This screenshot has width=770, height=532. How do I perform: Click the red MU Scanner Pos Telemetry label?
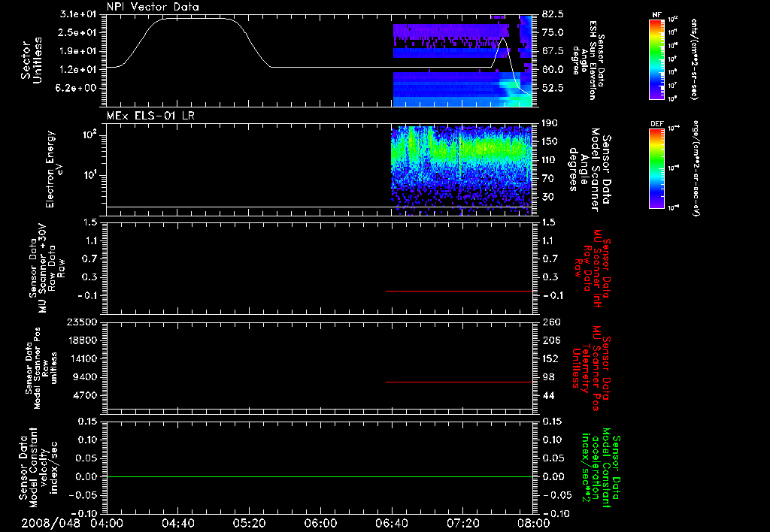pyautogui.click(x=593, y=368)
